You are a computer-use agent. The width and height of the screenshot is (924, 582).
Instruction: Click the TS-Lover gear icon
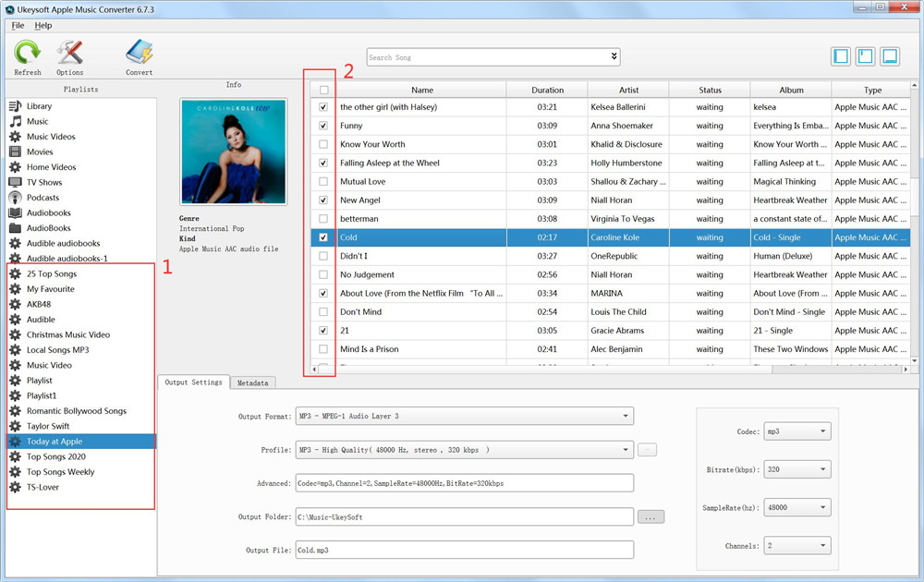click(x=16, y=488)
